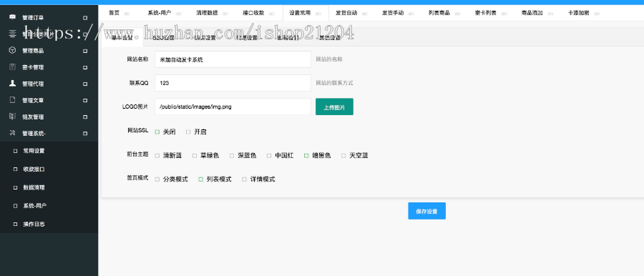The height and width of the screenshot is (276, 644).
Task: Close the 接口收款 tab via its close icon
Action: point(272,13)
